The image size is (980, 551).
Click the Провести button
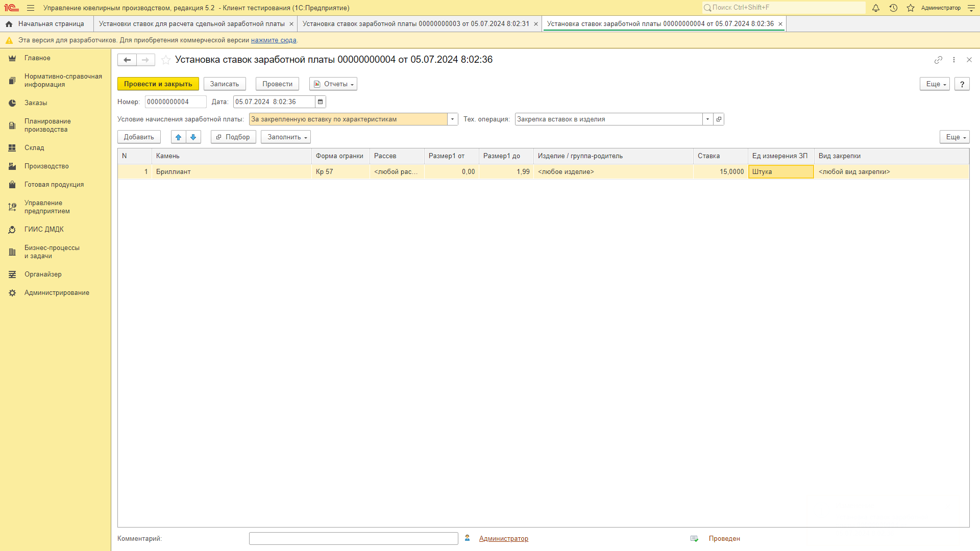click(x=277, y=84)
